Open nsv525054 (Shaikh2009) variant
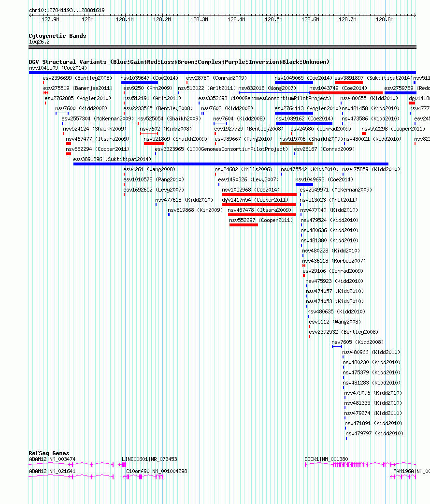Screen dimensions: 430x504 tap(169, 119)
